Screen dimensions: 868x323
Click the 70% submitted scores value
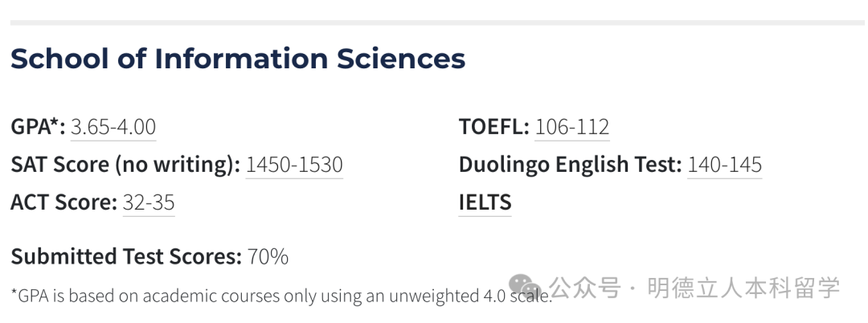click(x=268, y=256)
